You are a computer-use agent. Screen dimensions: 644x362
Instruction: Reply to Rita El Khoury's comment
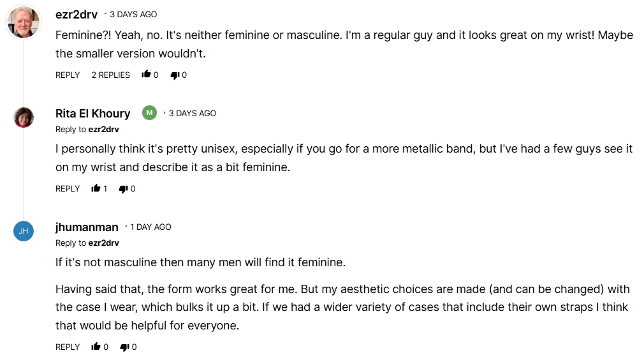coord(68,188)
